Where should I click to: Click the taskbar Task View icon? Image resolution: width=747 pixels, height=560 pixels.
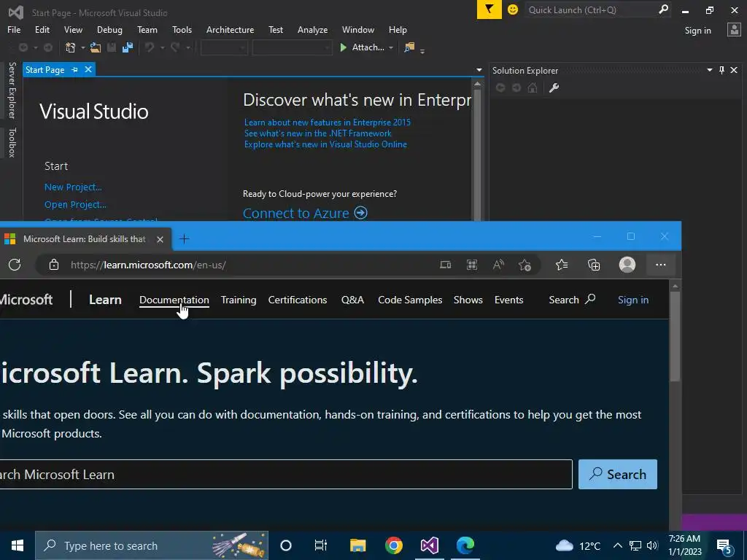coord(321,545)
